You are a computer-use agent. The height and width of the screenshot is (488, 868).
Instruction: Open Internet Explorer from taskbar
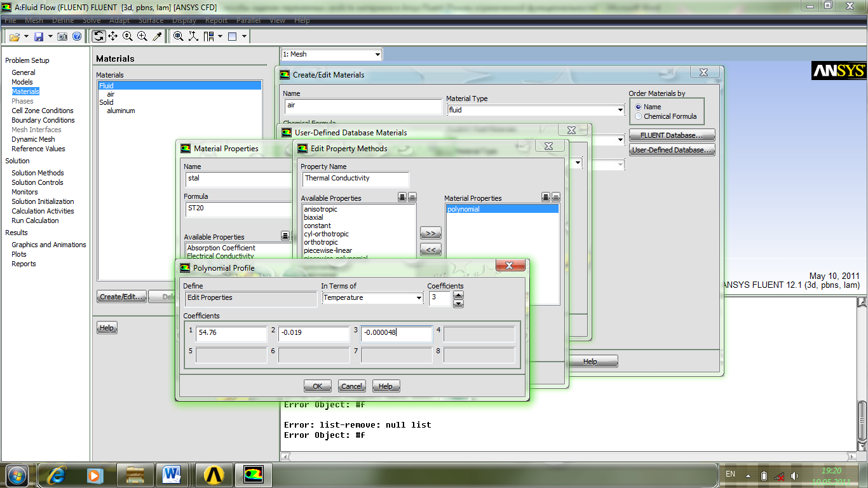[x=57, y=474]
